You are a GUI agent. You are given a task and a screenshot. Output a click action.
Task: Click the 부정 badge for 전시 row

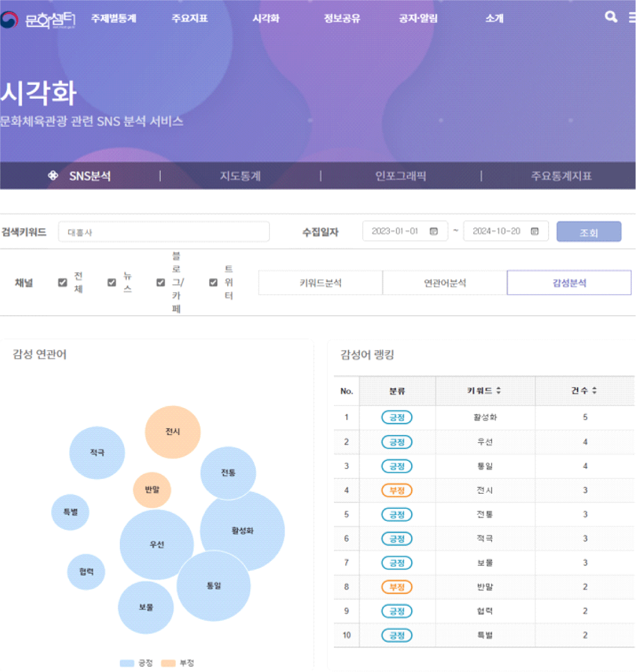click(396, 490)
